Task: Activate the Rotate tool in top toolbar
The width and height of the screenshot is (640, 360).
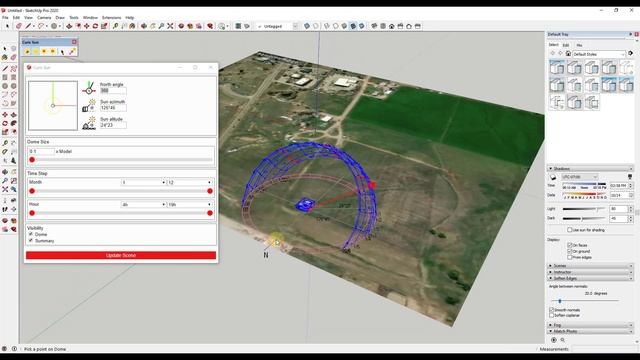Action: [x=95, y=26]
